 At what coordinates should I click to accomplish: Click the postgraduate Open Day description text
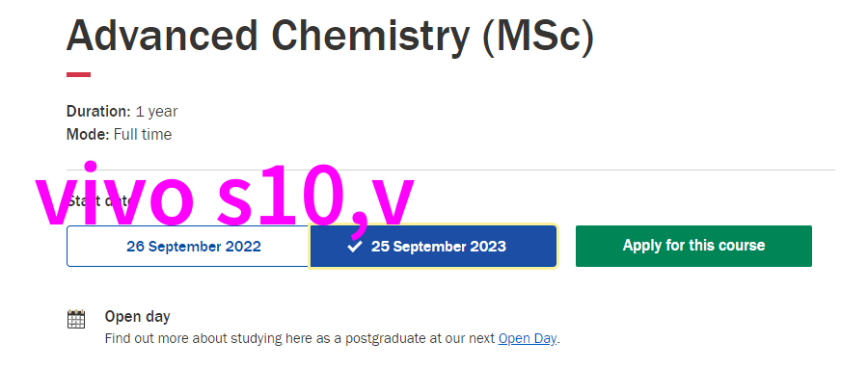tap(332, 338)
